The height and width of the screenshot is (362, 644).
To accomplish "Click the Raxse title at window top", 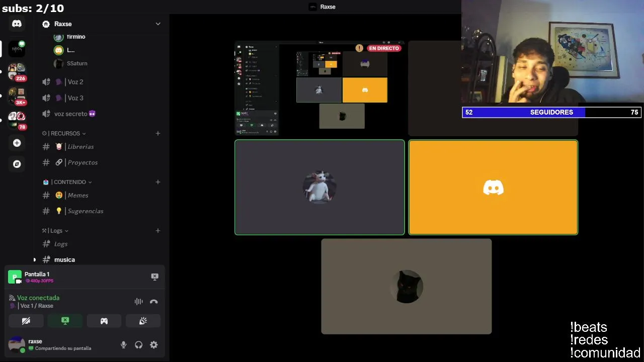I will 328,7.
